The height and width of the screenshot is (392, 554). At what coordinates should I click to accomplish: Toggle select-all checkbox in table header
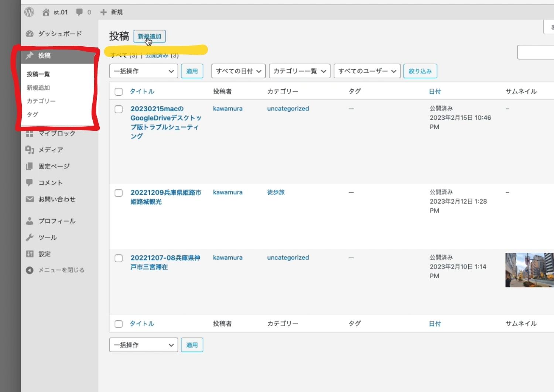(119, 92)
